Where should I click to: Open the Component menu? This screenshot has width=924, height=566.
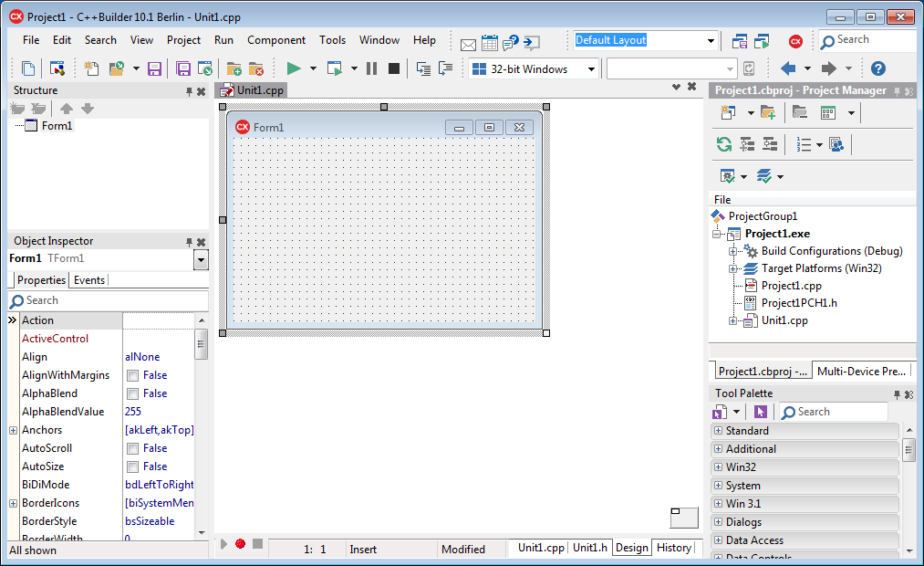276,40
